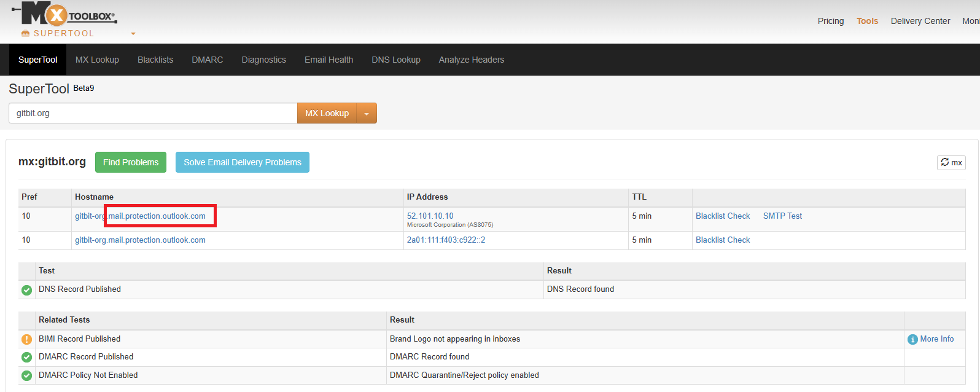Select the 'DNS Record found' result text
Image resolution: width=980 pixels, height=392 pixels.
click(580, 289)
